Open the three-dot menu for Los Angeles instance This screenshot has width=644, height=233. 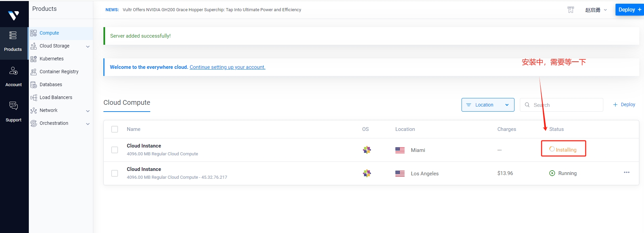click(627, 173)
